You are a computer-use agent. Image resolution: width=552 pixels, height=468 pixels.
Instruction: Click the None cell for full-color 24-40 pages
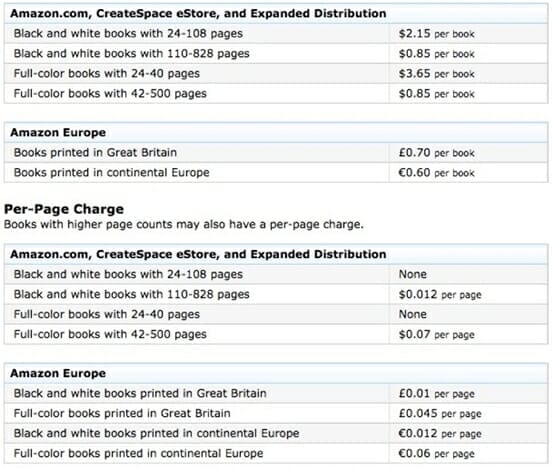click(469, 314)
